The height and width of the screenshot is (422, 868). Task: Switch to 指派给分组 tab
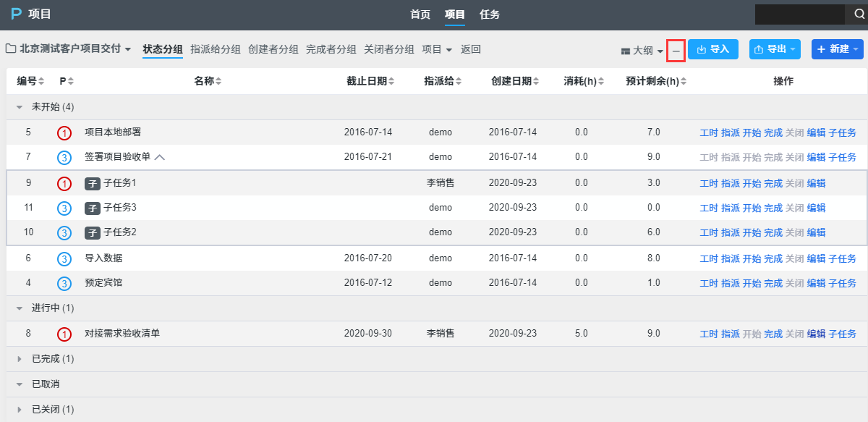pyautogui.click(x=215, y=49)
